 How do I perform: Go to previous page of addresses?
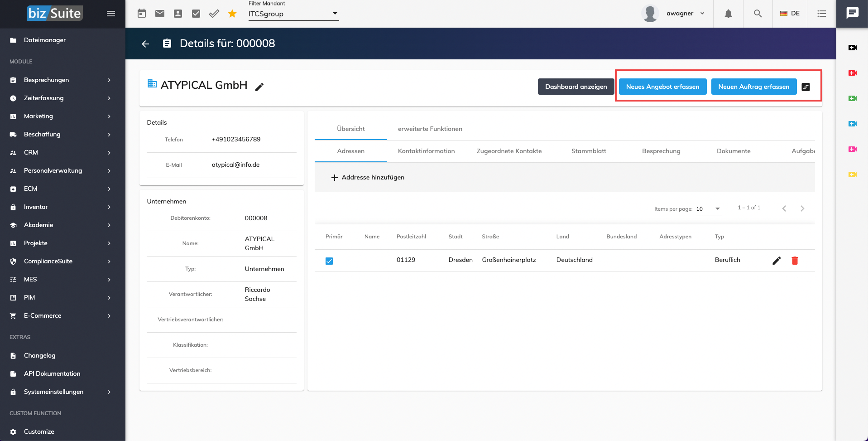point(784,208)
